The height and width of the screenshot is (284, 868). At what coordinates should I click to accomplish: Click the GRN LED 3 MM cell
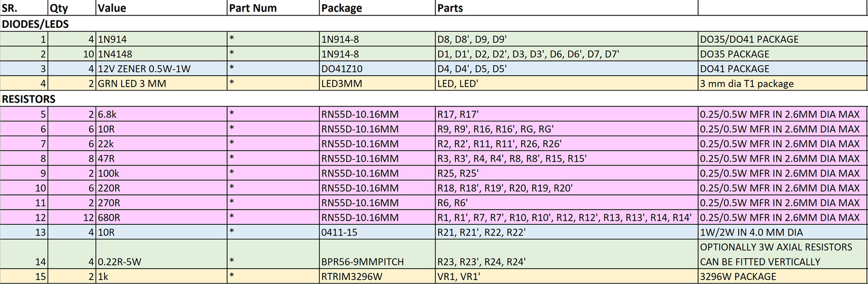[161, 83]
